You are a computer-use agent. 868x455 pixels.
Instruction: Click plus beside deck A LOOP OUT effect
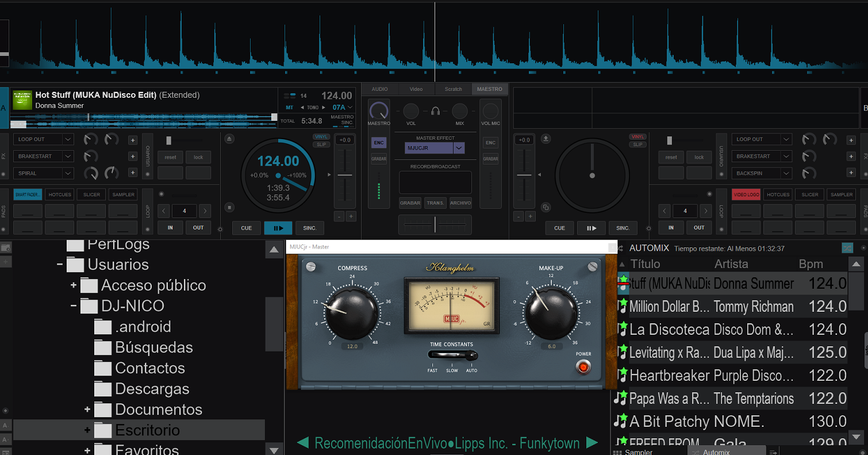(x=133, y=140)
